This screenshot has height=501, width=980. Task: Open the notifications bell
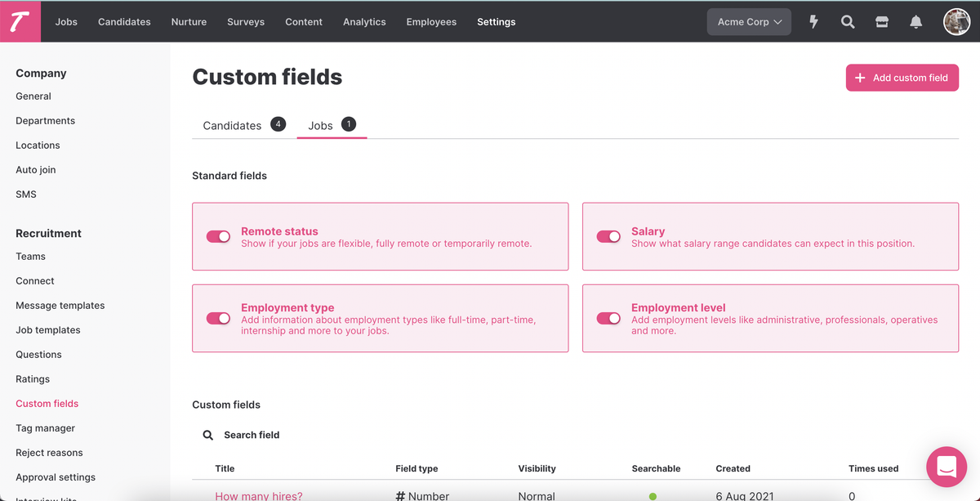click(916, 22)
